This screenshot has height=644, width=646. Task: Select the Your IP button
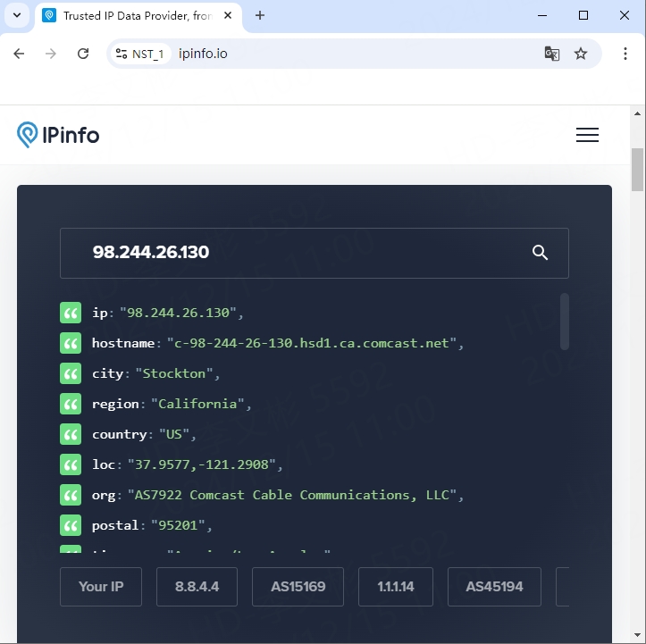click(101, 587)
